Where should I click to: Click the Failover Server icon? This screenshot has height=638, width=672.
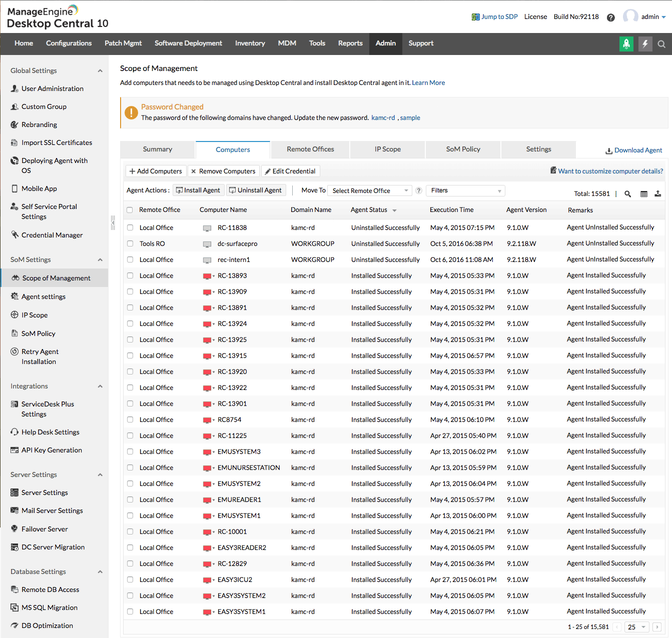point(15,528)
